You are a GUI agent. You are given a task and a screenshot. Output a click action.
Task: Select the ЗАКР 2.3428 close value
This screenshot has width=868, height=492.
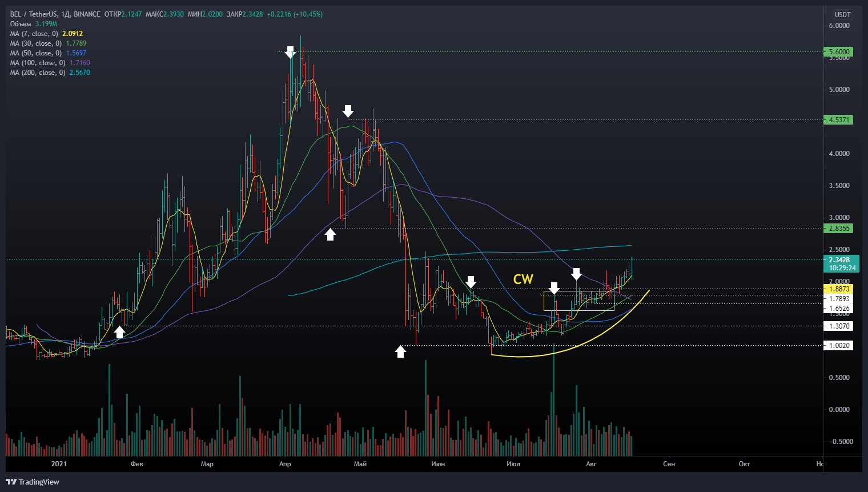[x=244, y=14]
